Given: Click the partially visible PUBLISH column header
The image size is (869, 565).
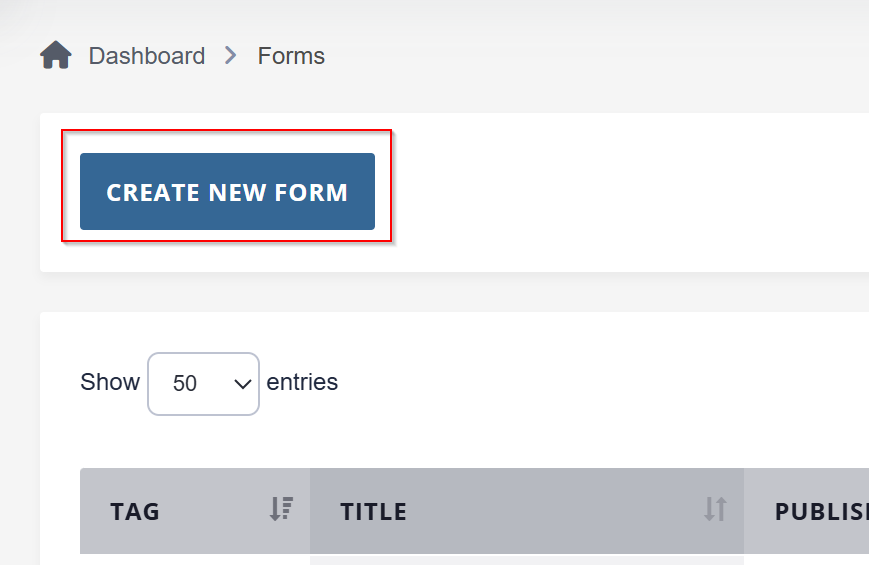Looking at the screenshot, I should [x=820, y=511].
